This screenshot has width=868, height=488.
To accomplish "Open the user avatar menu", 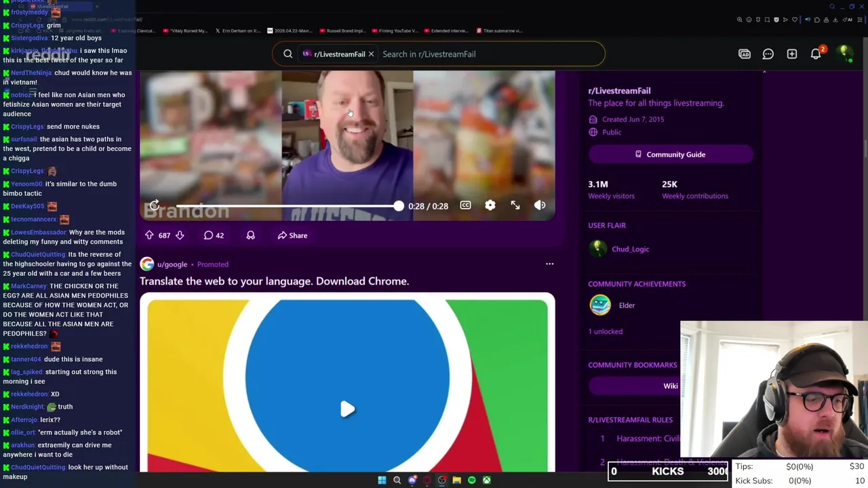I will pyautogui.click(x=844, y=54).
